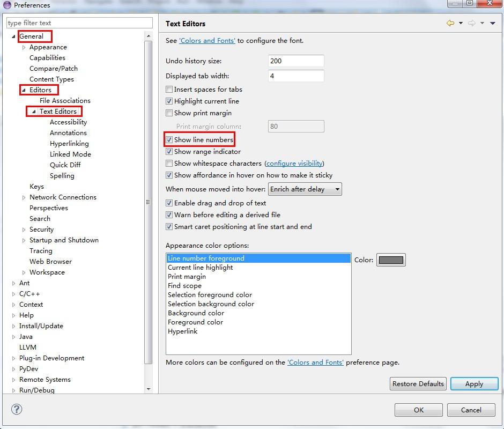Enable Insert spaces for tabs
The image size is (504, 429).
169,90
